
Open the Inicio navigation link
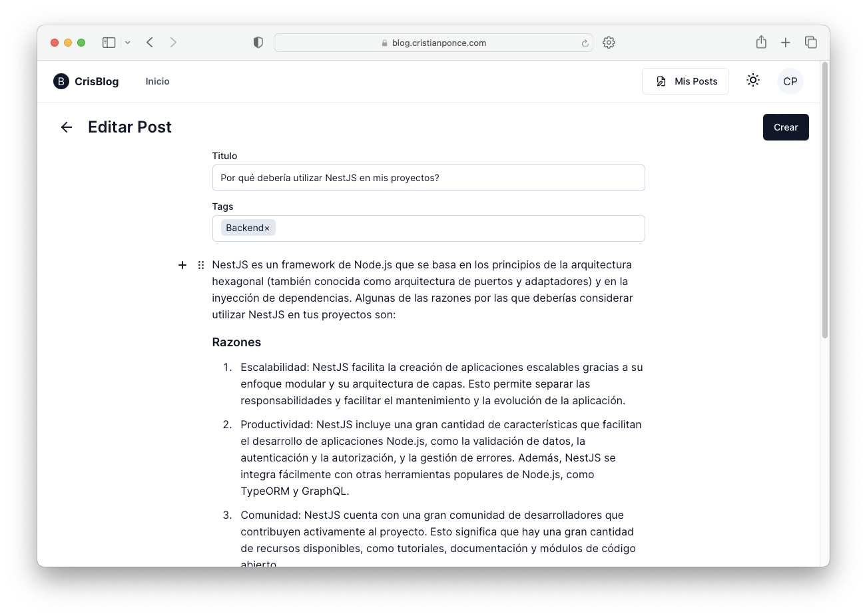(x=158, y=81)
